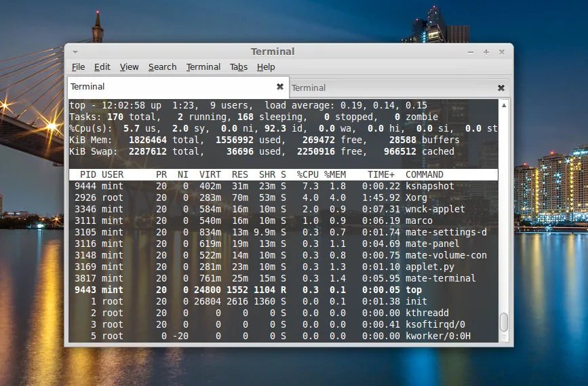Click the bold top process name
This screenshot has width=588, height=386.
(414, 290)
